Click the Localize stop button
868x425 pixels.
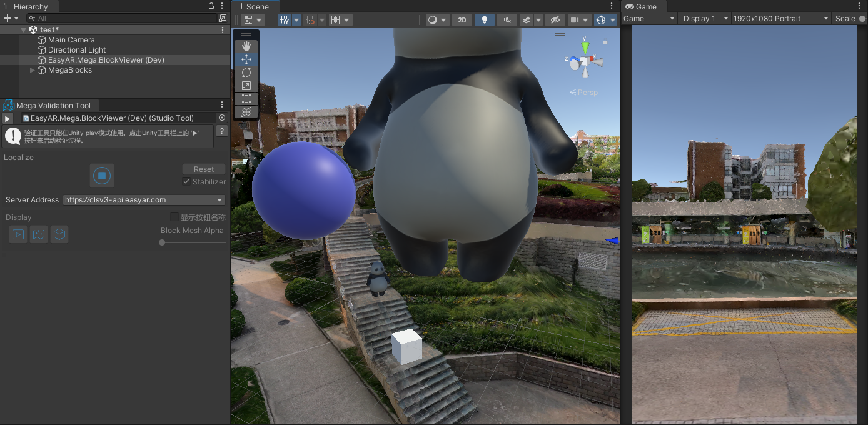pos(102,176)
